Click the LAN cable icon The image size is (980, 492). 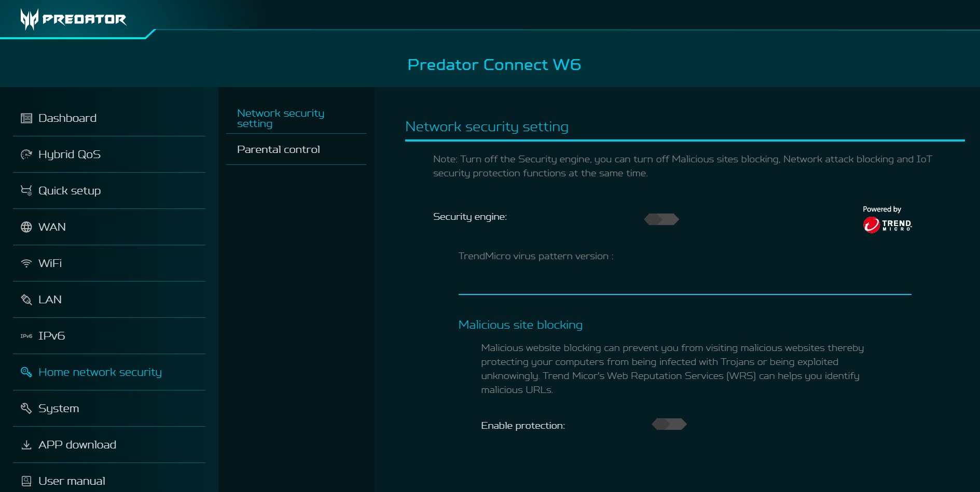pos(26,300)
